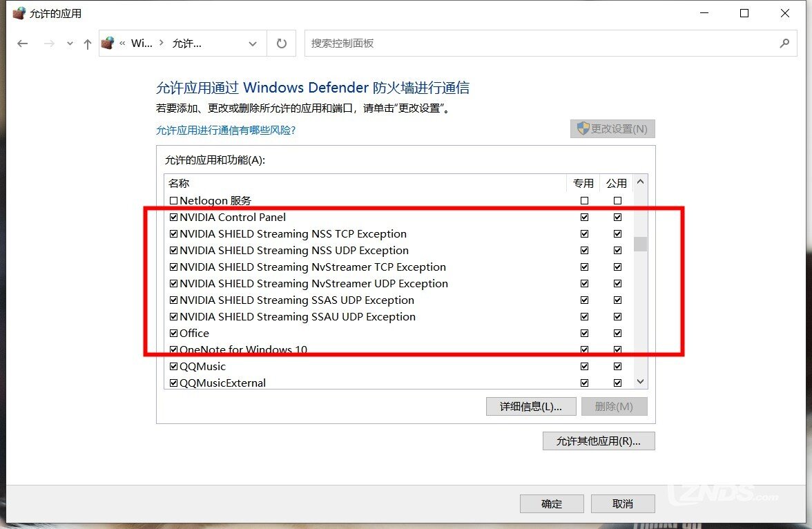Click the search magnifier icon
This screenshot has width=812, height=529.
coord(784,44)
